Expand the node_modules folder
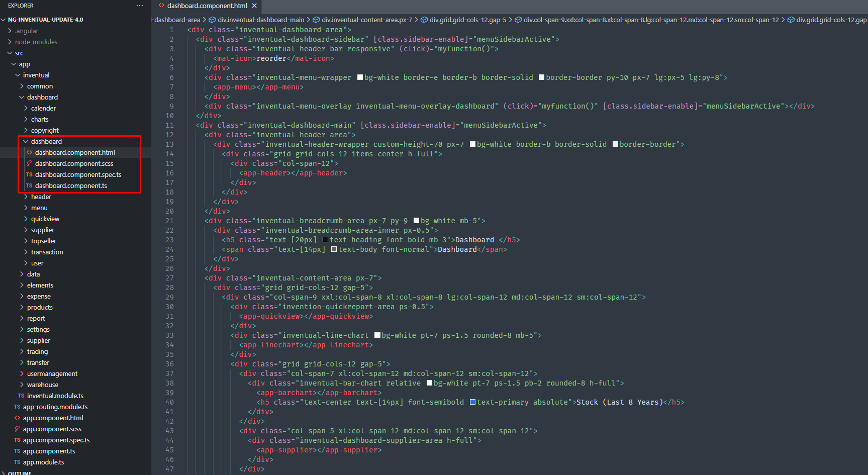 tap(10, 42)
